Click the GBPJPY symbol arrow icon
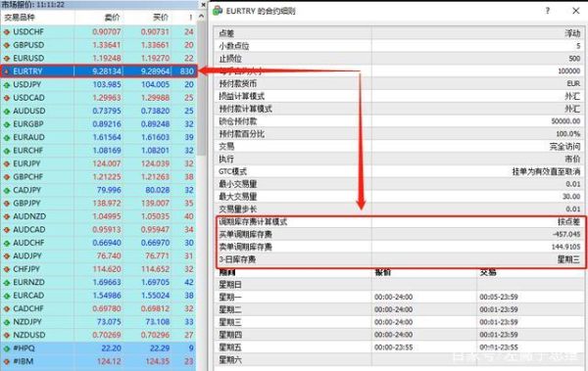The height and width of the screenshot is (371, 588). click(7, 204)
